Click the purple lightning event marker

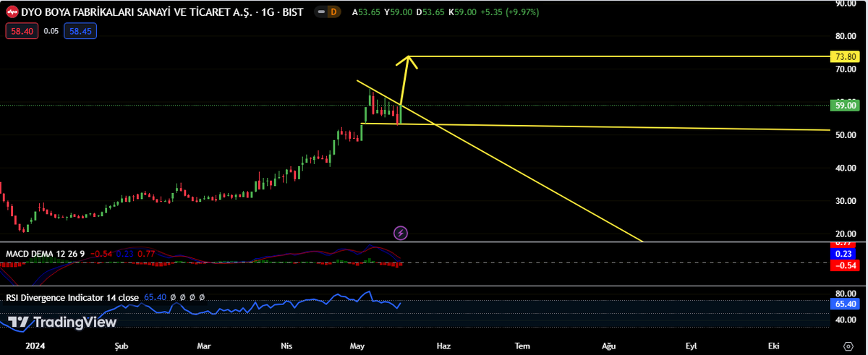(401, 233)
